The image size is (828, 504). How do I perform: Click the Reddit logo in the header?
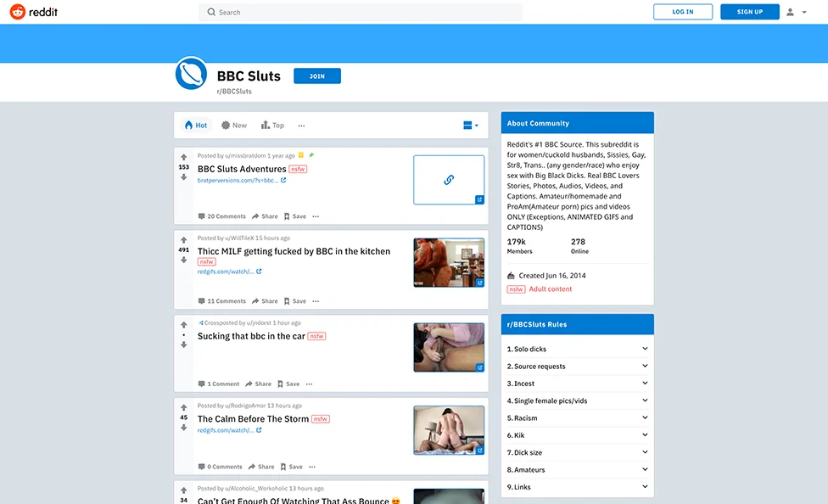click(29, 12)
